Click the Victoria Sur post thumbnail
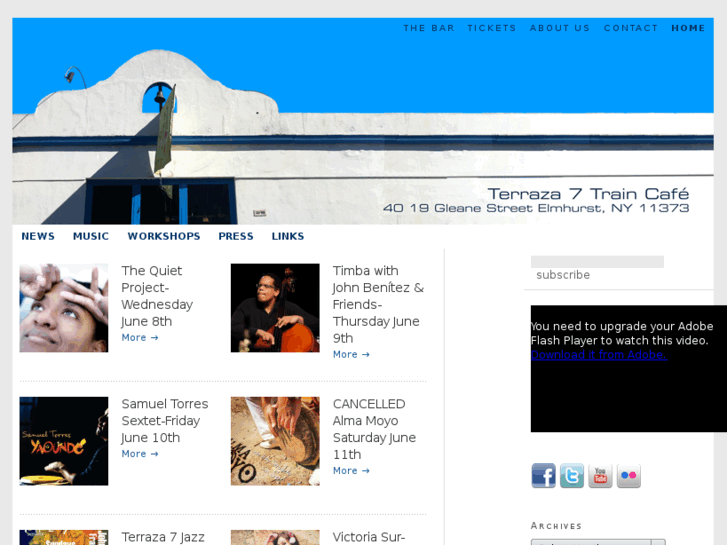 click(275, 538)
